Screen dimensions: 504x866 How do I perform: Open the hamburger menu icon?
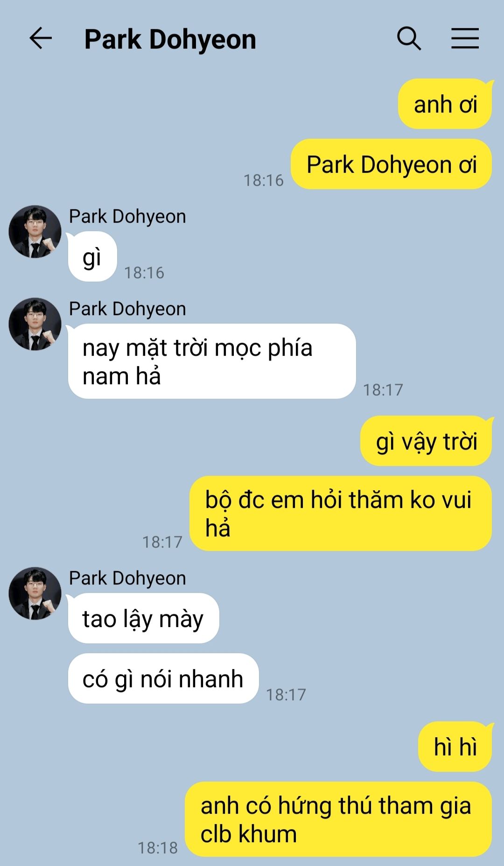(x=465, y=38)
